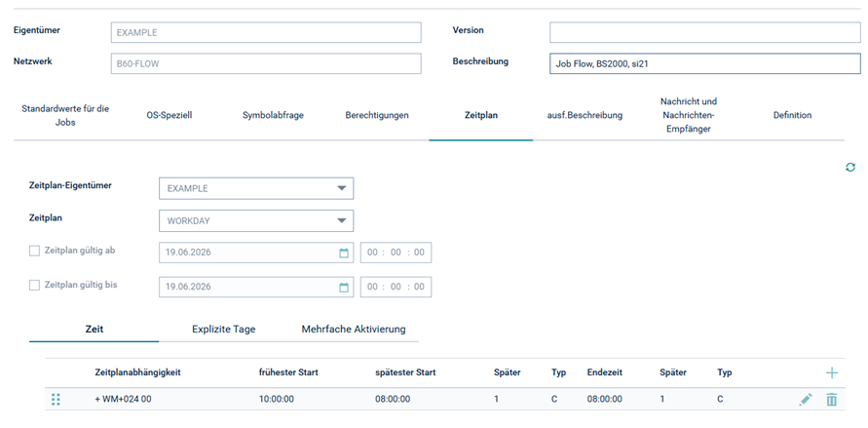
Task: Open calendar picker for Zeitplan gültig ab
Action: (x=344, y=253)
